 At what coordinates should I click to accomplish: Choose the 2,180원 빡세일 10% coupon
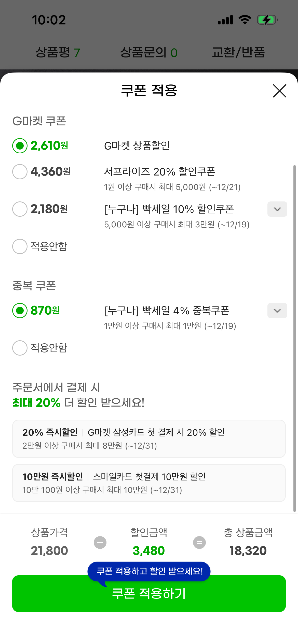point(20,209)
